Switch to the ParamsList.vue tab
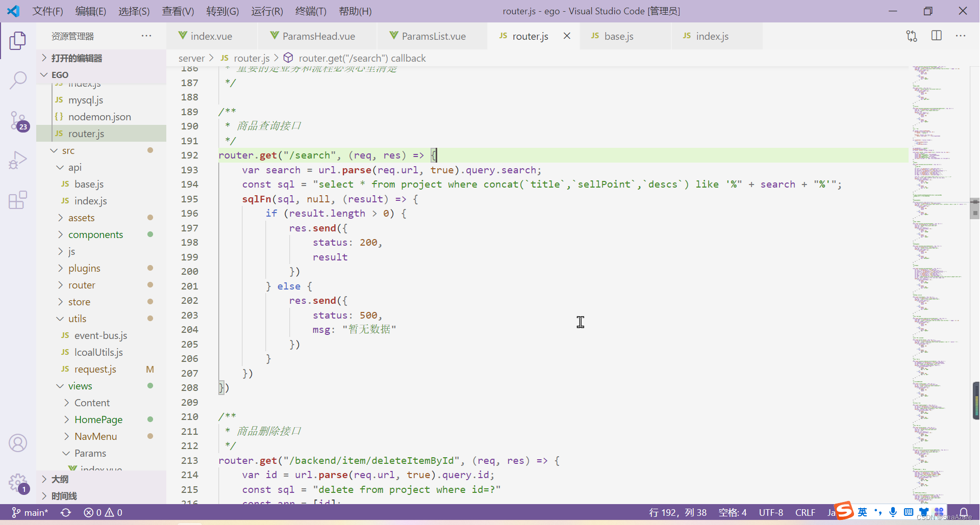Viewport: 980px width, 525px height. pos(433,36)
